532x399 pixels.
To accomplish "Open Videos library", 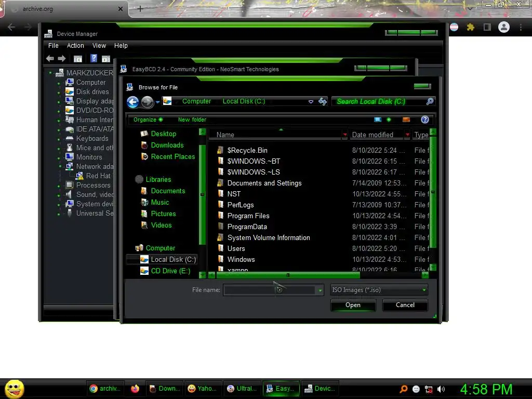I will (161, 225).
